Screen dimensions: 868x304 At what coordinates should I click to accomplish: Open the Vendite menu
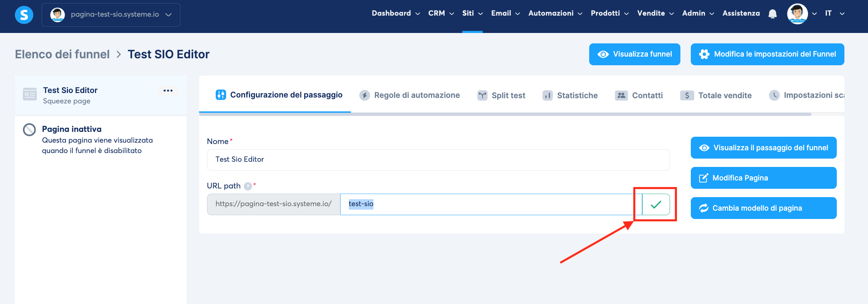click(655, 13)
